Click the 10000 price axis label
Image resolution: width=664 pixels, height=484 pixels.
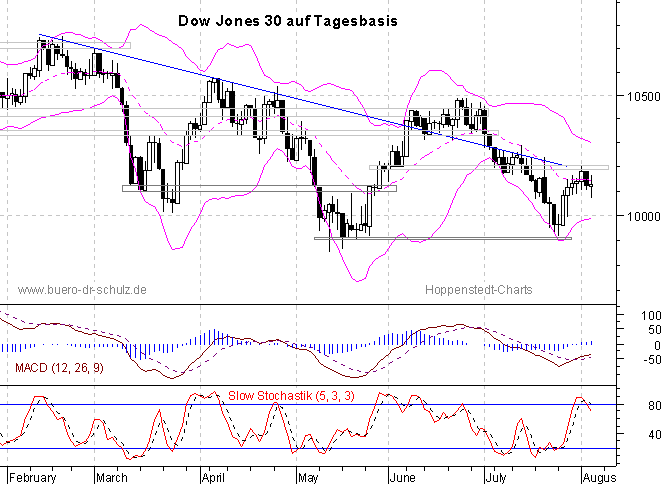pyautogui.click(x=643, y=216)
